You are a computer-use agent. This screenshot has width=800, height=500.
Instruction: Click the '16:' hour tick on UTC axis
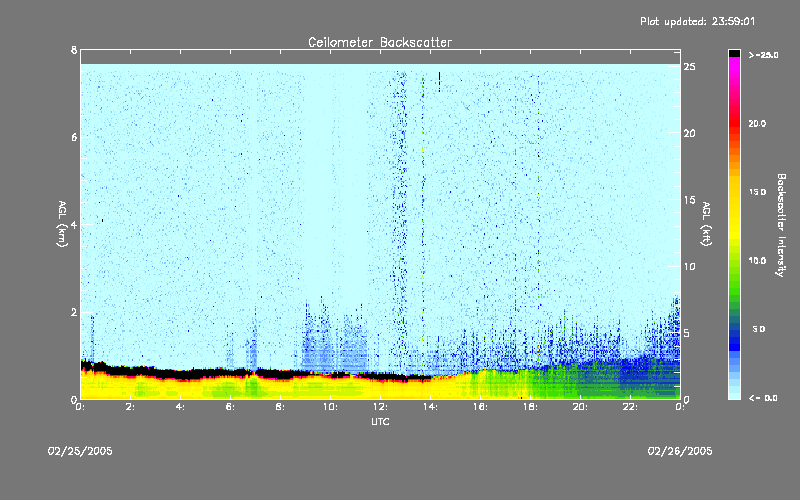point(480,407)
